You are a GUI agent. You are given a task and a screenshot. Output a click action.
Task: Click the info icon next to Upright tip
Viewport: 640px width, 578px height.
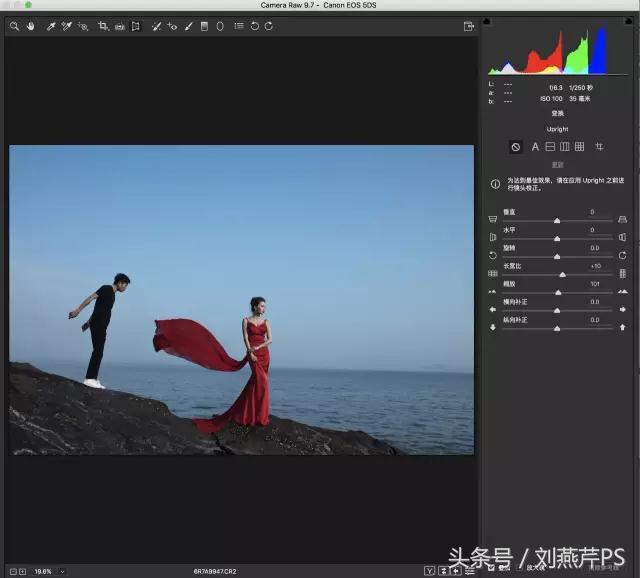point(495,184)
